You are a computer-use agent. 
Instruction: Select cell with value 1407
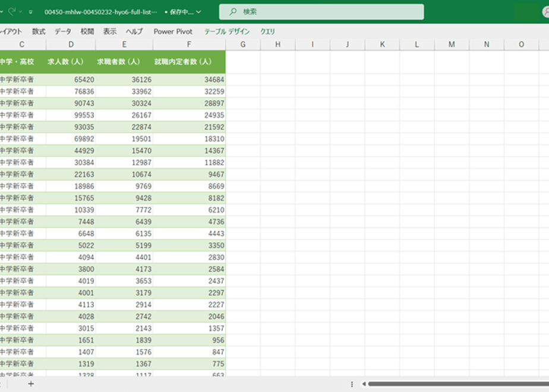pos(71,352)
